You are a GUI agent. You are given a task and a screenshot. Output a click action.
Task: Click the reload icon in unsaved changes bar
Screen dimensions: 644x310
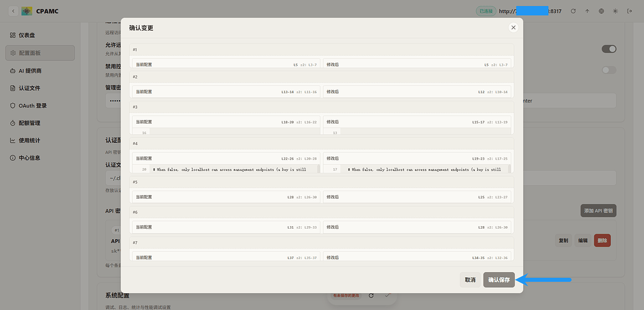pyautogui.click(x=371, y=295)
